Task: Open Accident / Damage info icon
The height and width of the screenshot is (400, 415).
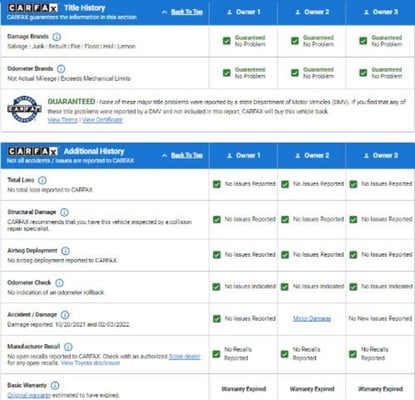Action: pyautogui.click(x=65, y=315)
